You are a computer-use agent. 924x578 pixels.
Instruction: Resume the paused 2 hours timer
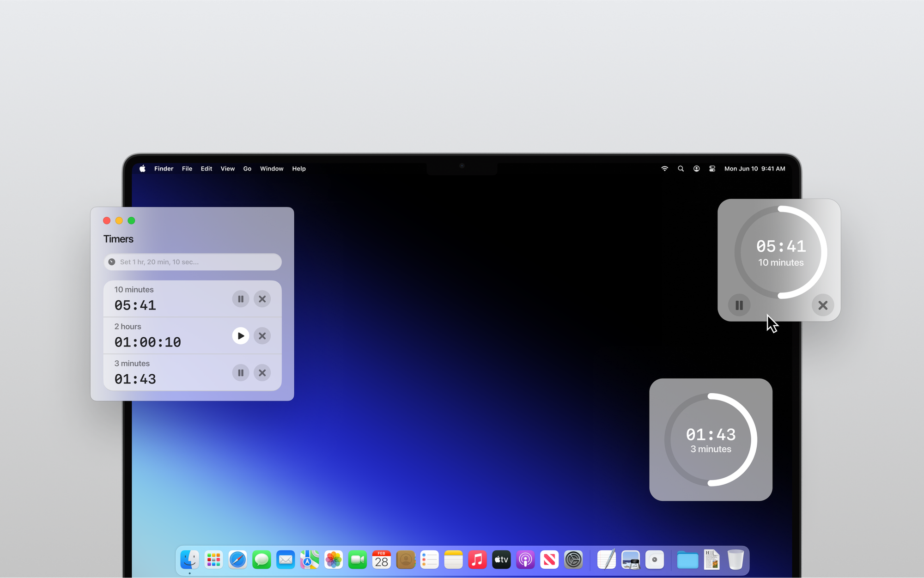coord(241,336)
